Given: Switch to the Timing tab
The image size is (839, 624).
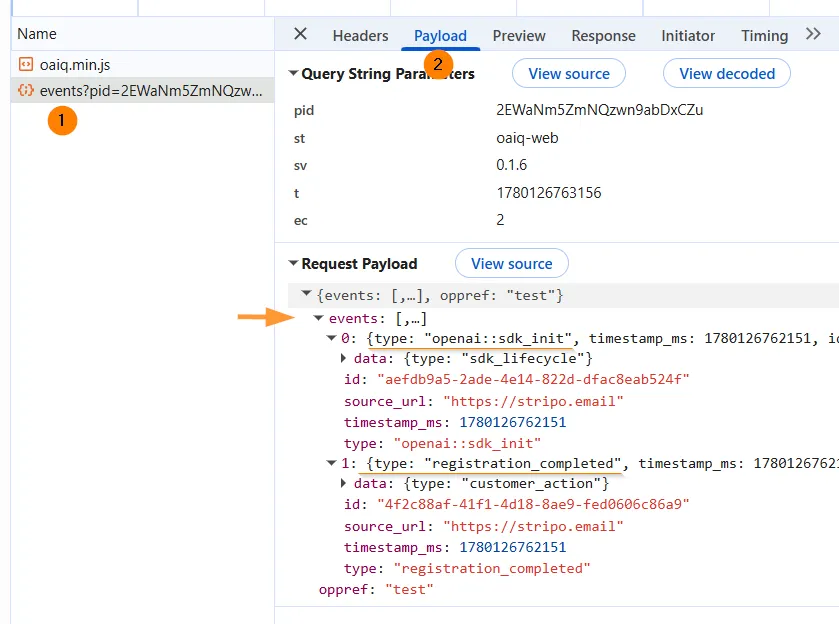Looking at the screenshot, I should point(765,36).
